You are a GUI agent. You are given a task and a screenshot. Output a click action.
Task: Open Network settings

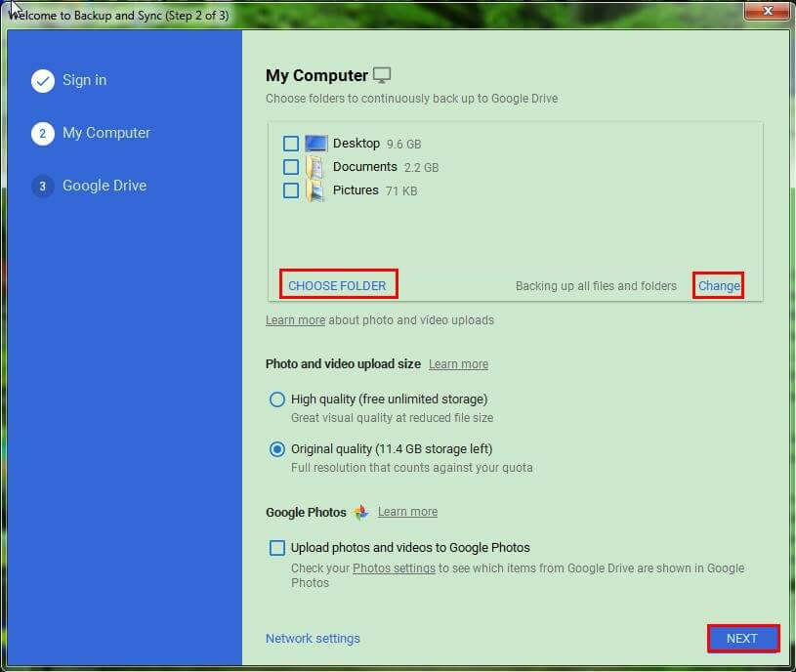coord(313,638)
